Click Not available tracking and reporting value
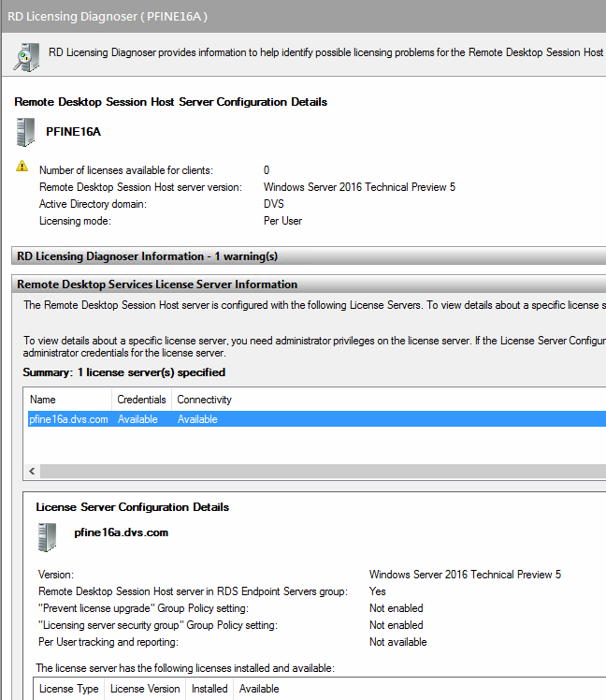Screen dimensions: 606x700 397,642
